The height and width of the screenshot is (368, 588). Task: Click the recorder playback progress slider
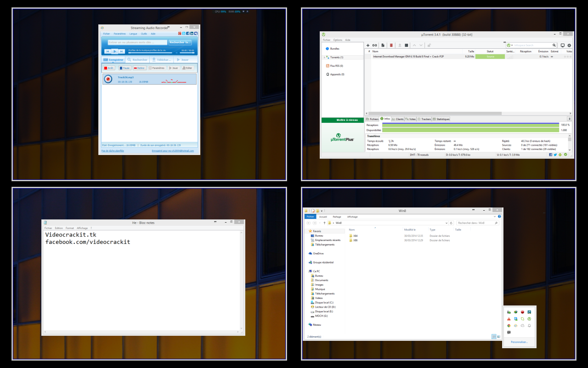click(150, 53)
